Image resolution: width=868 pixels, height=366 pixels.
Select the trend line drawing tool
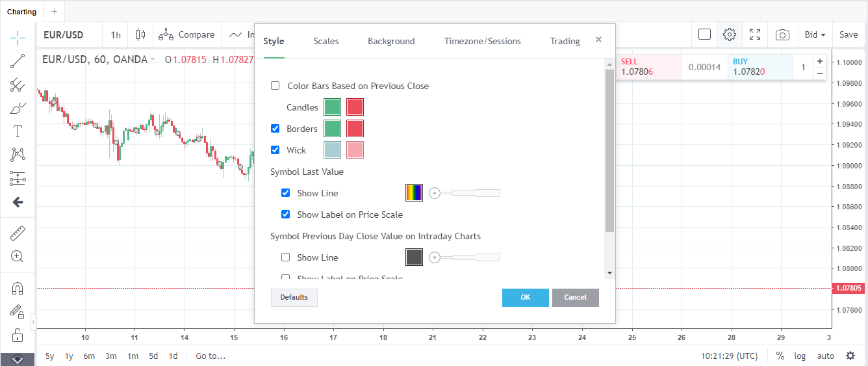(x=18, y=61)
